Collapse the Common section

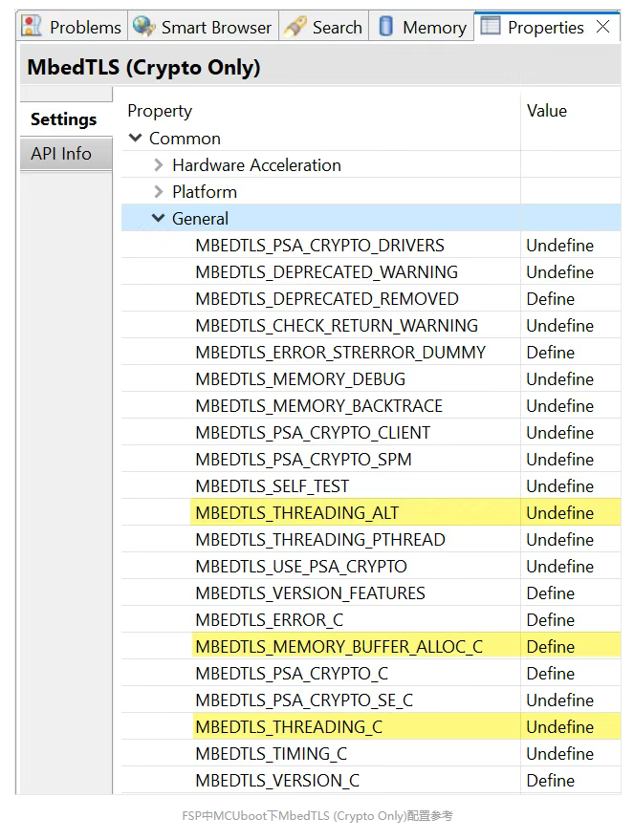(x=136, y=139)
